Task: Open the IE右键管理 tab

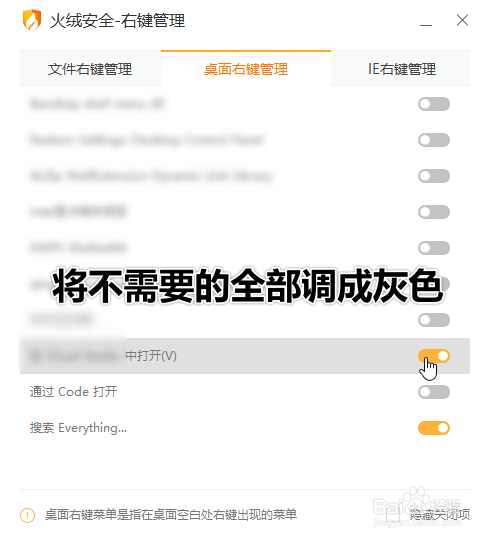Action: [x=400, y=69]
